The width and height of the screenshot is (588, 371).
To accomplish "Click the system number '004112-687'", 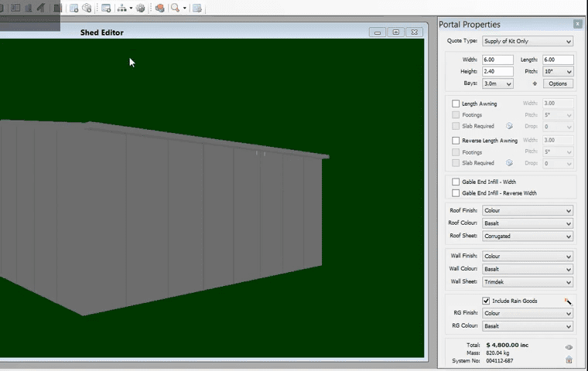I will pyautogui.click(x=500, y=361).
